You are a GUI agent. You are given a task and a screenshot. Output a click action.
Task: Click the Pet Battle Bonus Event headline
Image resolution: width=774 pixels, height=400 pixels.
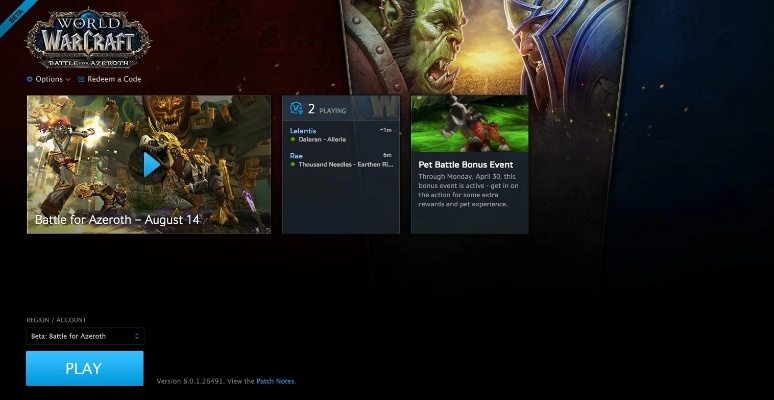pyautogui.click(x=465, y=164)
